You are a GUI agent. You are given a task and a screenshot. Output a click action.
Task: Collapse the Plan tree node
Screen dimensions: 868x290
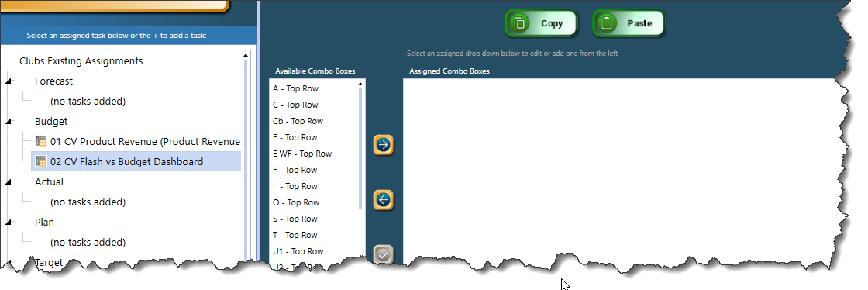point(9,223)
